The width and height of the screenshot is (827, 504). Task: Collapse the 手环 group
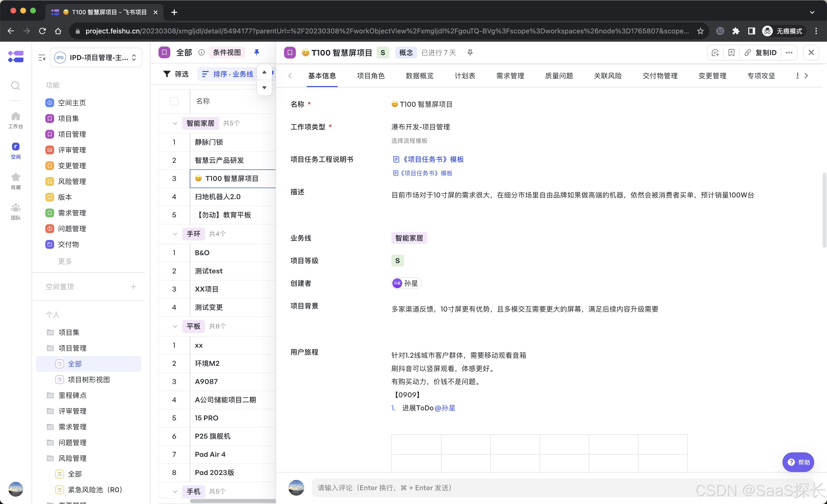point(175,234)
